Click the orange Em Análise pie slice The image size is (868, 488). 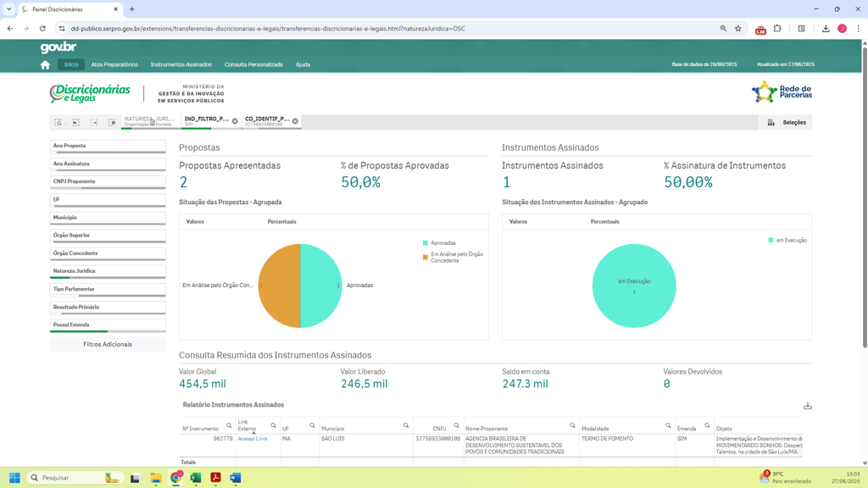pos(280,286)
